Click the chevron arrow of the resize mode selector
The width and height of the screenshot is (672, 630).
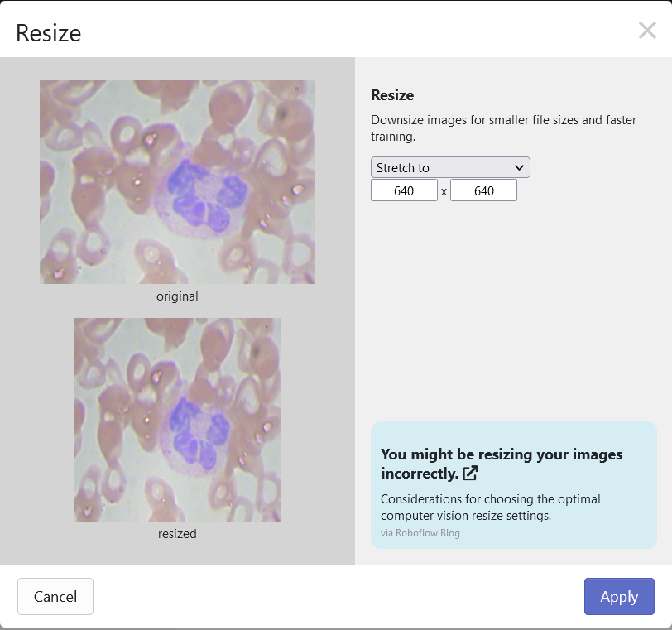(x=519, y=167)
